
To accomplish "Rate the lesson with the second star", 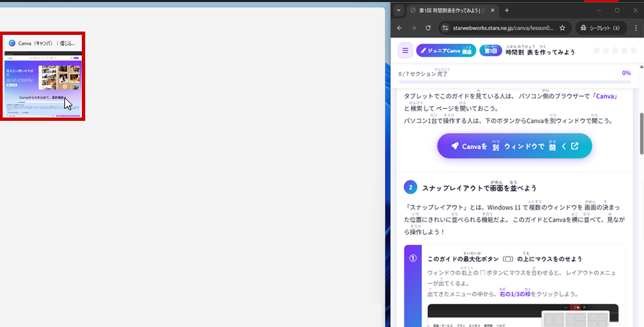I will tap(606, 50).
